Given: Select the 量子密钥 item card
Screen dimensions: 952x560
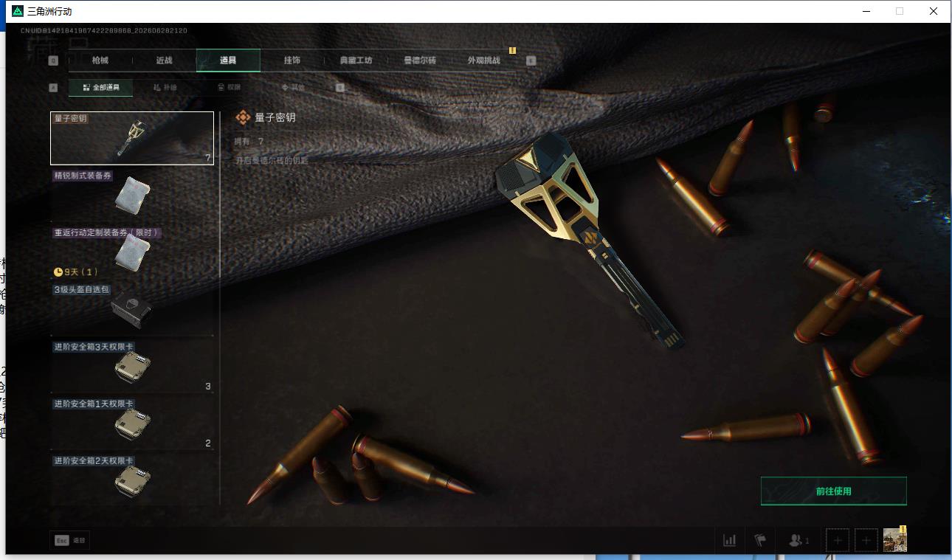Looking at the screenshot, I should point(132,138).
